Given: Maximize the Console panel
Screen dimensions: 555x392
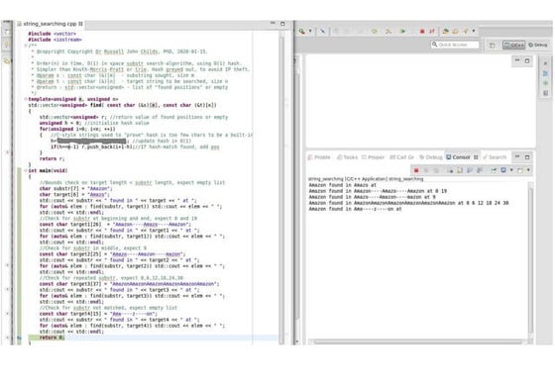Looking at the screenshot, I should (527, 156).
